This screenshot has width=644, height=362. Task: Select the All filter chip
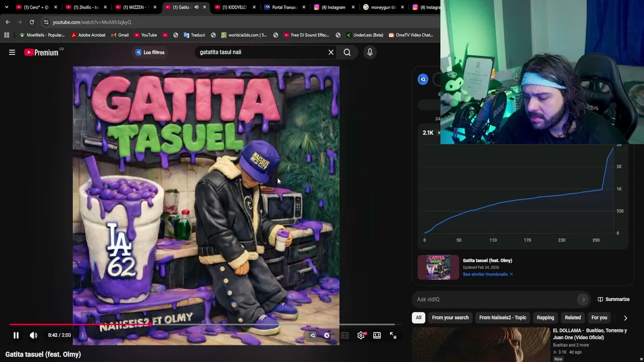pos(419,318)
